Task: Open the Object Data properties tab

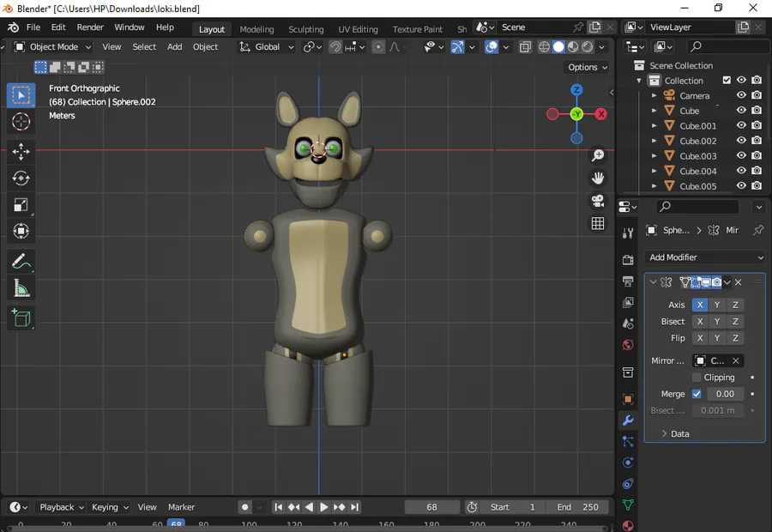Action: (x=628, y=505)
